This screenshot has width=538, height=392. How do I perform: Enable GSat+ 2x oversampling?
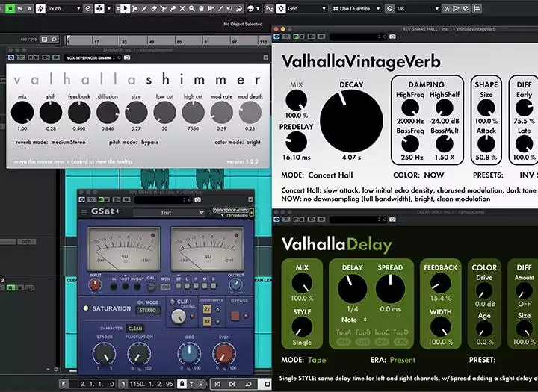click(207, 309)
